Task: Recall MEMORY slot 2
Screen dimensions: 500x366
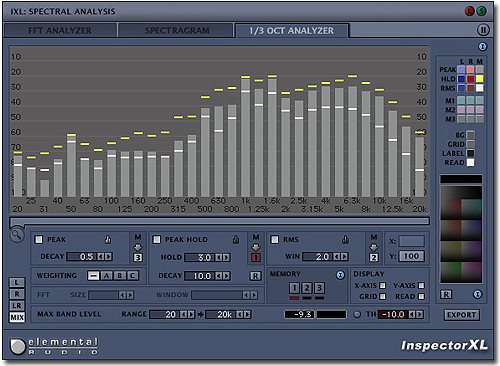Action: tap(307, 288)
